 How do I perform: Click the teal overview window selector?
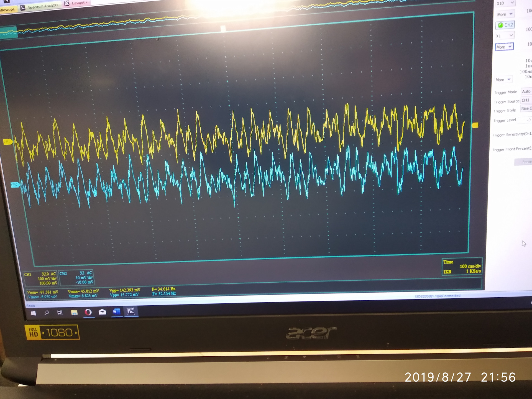9,32
